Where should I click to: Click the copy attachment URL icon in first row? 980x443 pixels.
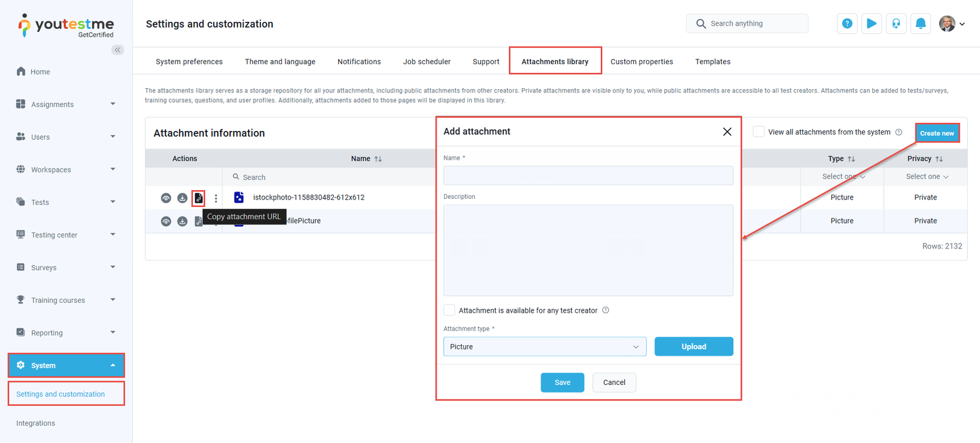click(x=198, y=198)
